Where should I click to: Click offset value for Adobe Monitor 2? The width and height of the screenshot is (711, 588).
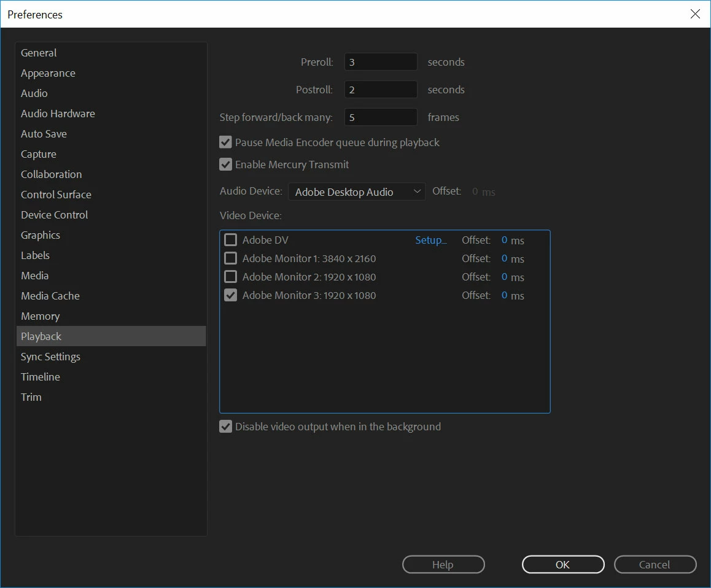[x=504, y=277]
